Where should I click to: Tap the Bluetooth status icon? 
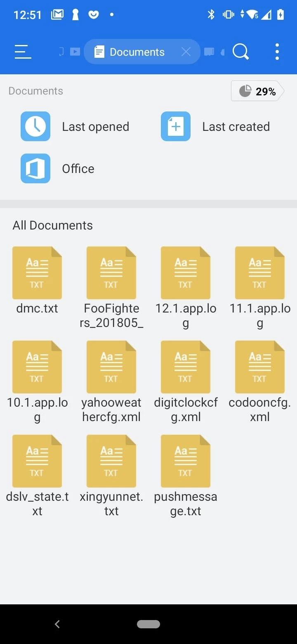pyautogui.click(x=211, y=15)
